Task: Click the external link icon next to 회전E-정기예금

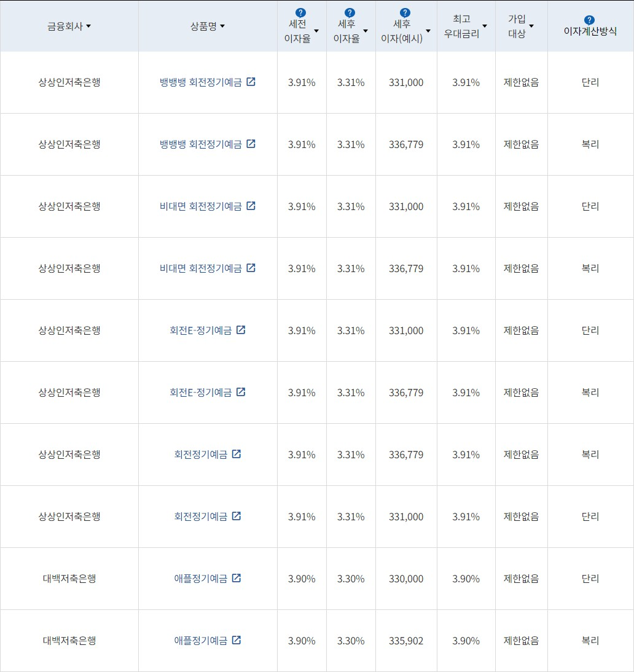Action: tap(241, 329)
